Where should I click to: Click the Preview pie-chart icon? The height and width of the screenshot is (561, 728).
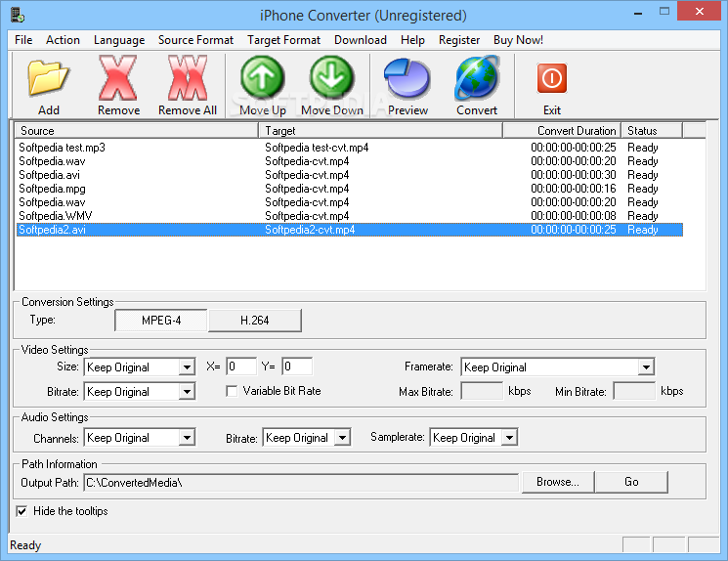(x=407, y=78)
